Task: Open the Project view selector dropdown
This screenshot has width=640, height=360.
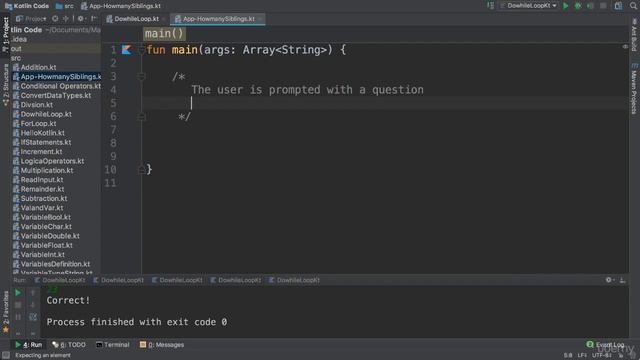Action: coord(31,19)
